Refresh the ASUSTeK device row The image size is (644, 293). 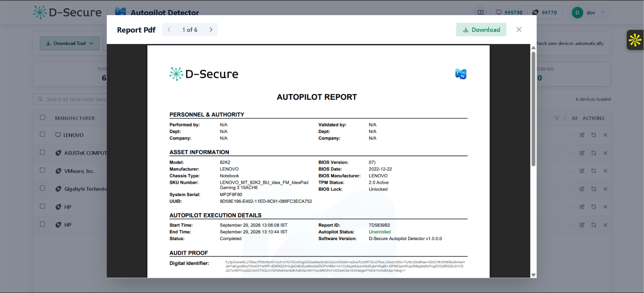(594, 153)
